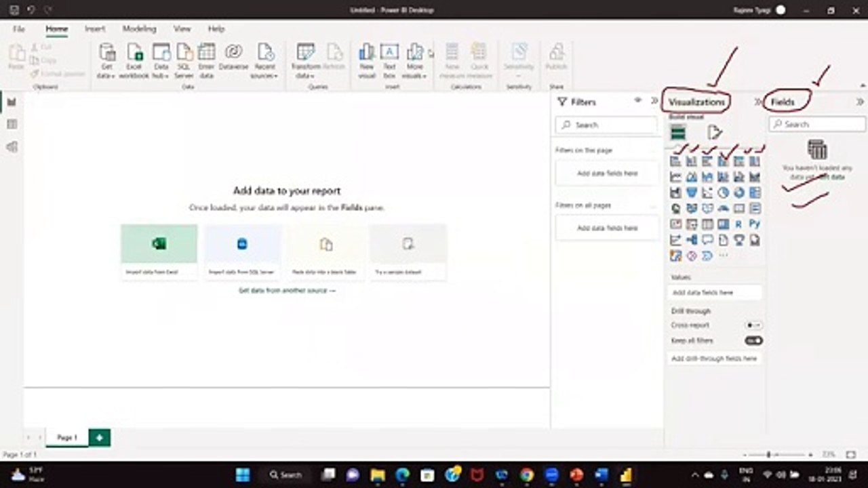Choose the goals trophy visual
Viewport: 868px width, 488px height.
739,240
